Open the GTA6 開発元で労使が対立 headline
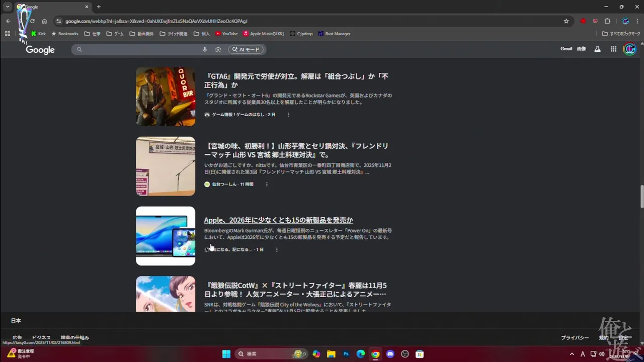 tap(296, 80)
